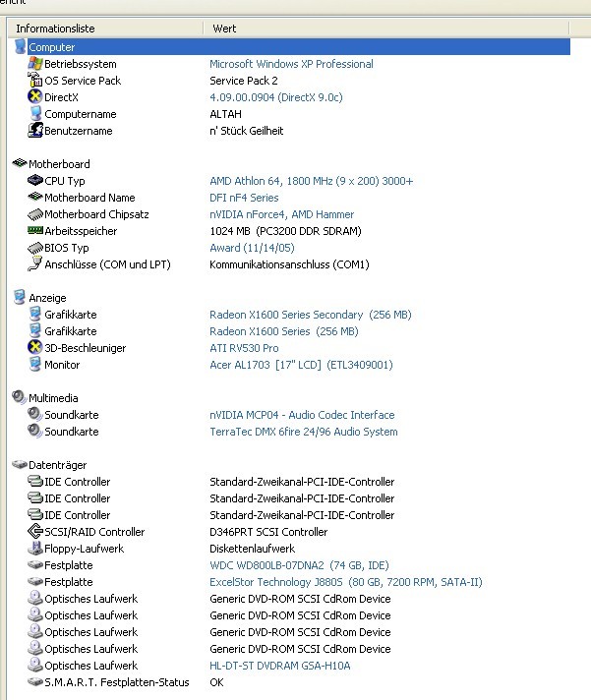Click Grafikkarte icon in Radeon Secondary row
The width and height of the screenshot is (591, 700).
(35, 314)
